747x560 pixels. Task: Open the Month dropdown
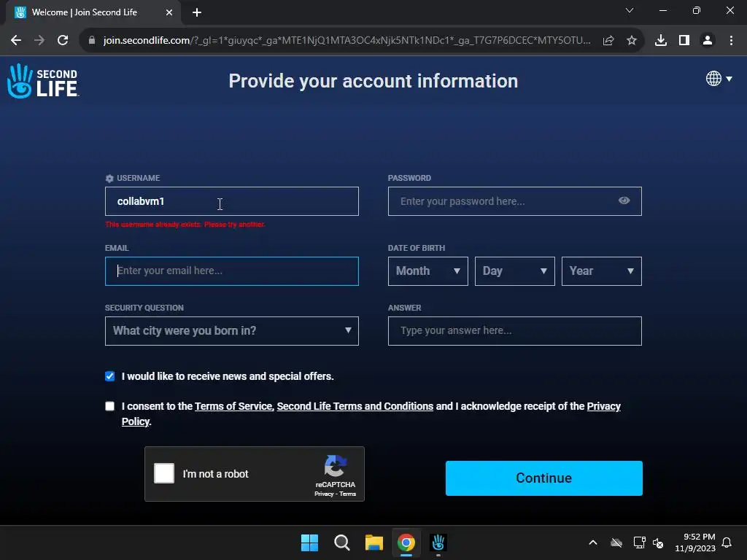point(427,271)
